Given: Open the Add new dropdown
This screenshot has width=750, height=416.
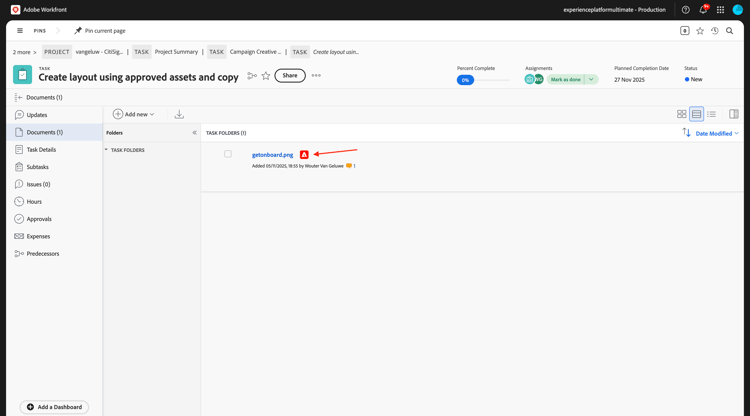Looking at the screenshot, I should click(133, 114).
